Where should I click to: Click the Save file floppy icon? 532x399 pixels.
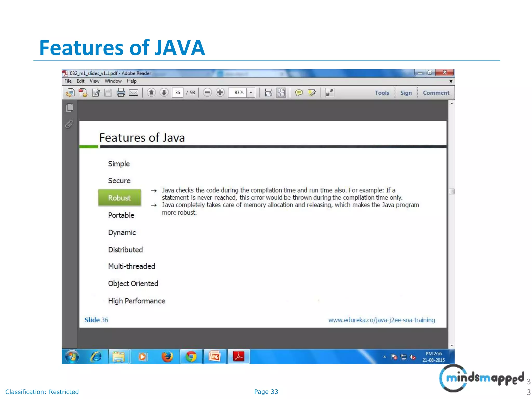(x=108, y=93)
